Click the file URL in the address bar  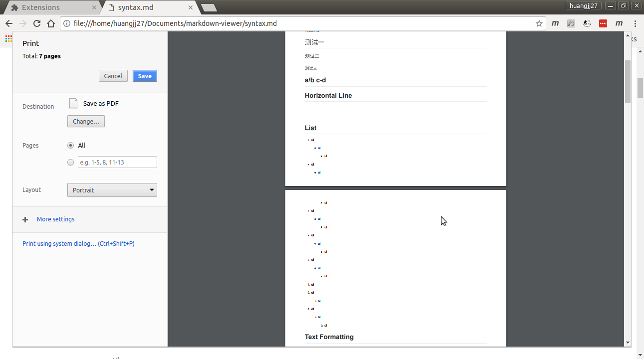click(x=175, y=23)
